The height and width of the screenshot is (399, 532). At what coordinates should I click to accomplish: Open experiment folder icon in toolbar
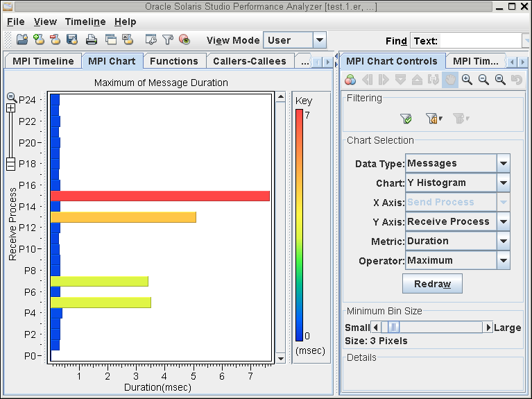(x=22, y=40)
